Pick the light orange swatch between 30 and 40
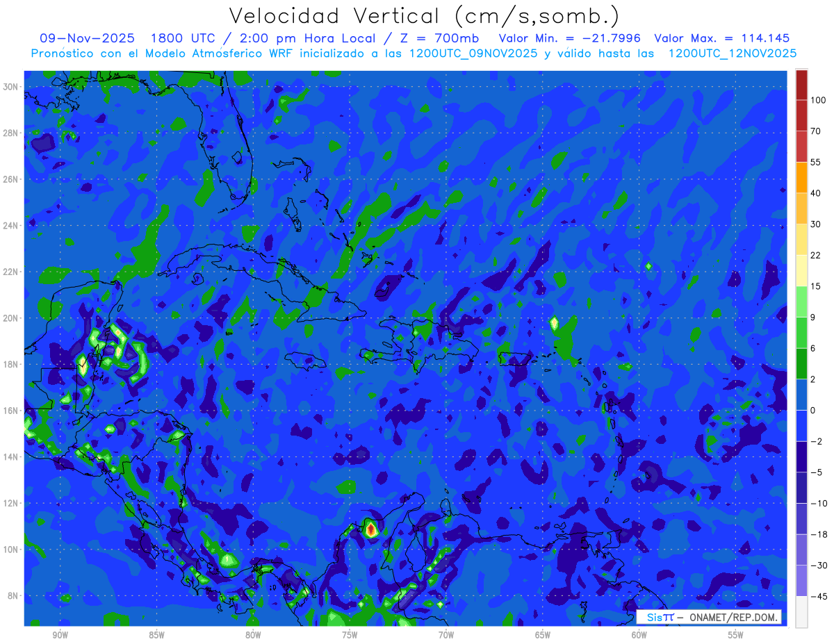Screen dimensions: 834x644 pyautogui.click(x=801, y=208)
